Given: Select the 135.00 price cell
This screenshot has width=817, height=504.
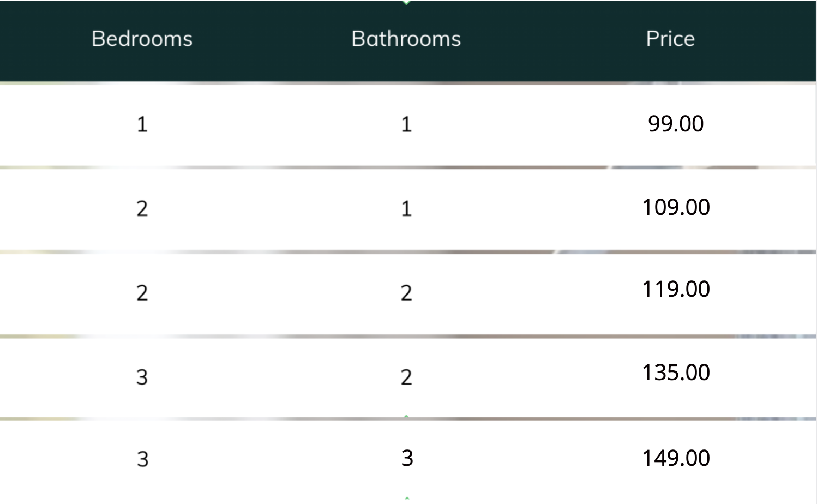Looking at the screenshot, I should point(676,373).
